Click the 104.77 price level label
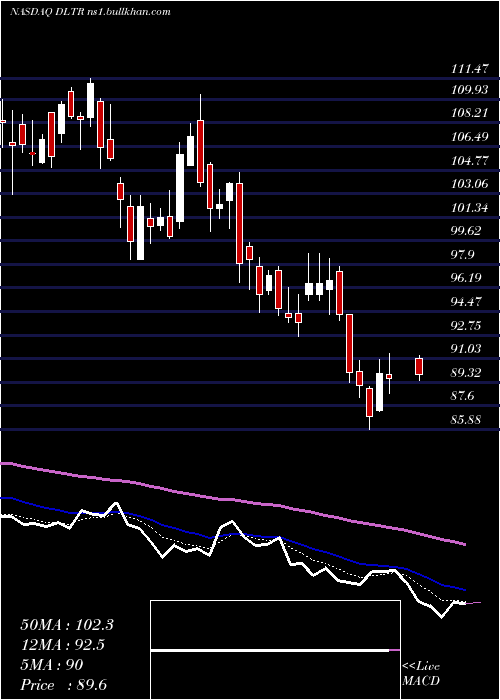 [470, 160]
